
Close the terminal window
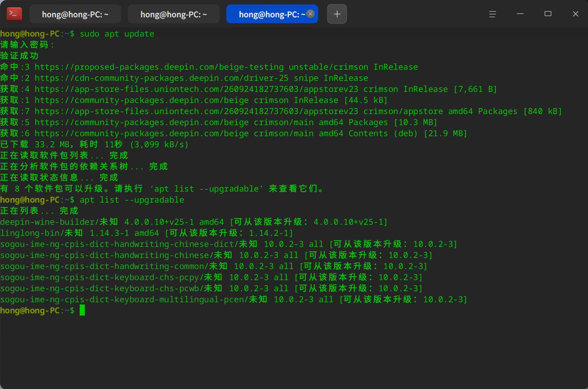click(575, 14)
